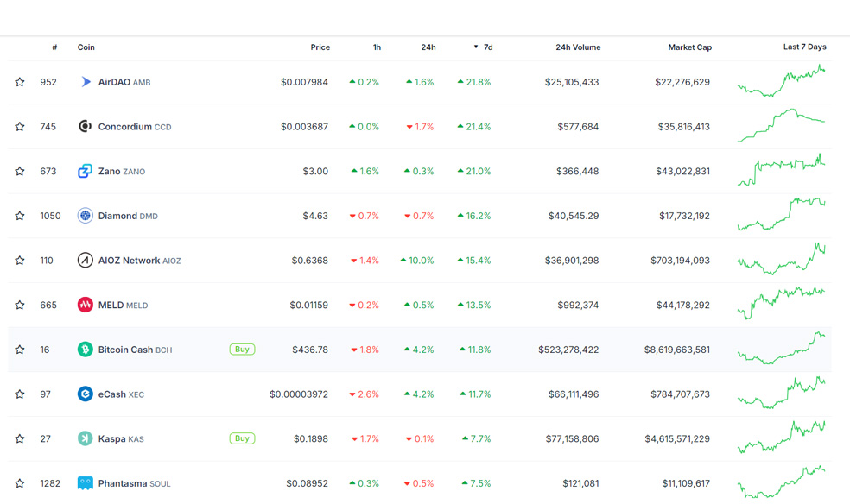This screenshot has width=850, height=504.
Task: Click the Kaspa coin logo icon
Action: pyautogui.click(x=86, y=438)
